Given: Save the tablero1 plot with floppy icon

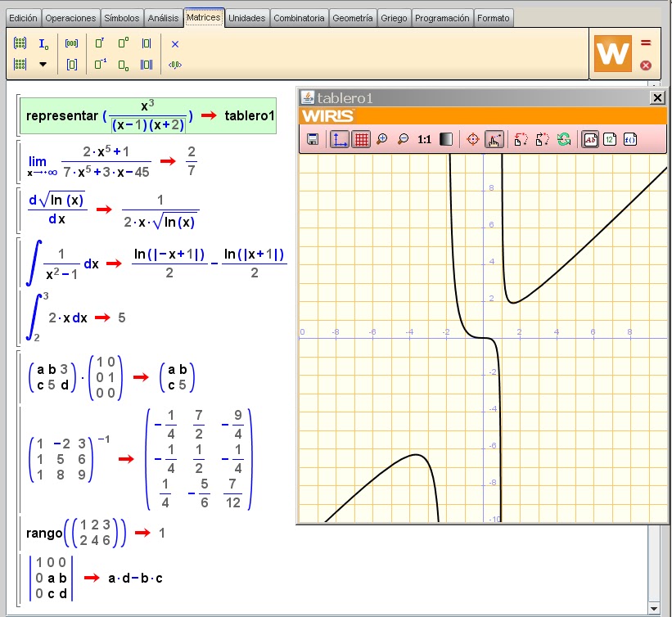Looking at the screenshot, I should tap(313, 139).
